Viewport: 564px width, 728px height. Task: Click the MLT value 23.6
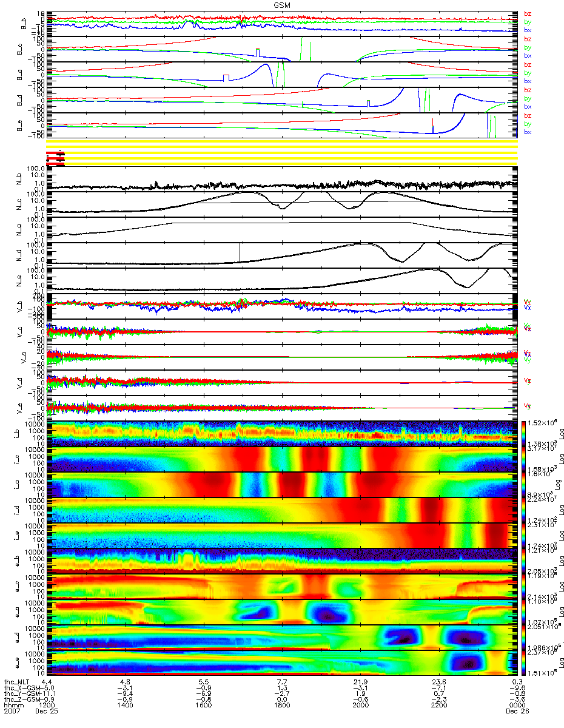[x=438, y=682]
